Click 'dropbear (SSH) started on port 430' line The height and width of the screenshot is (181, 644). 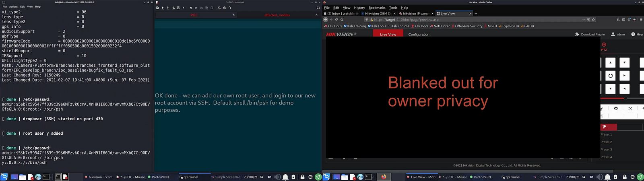pos(52,119)
